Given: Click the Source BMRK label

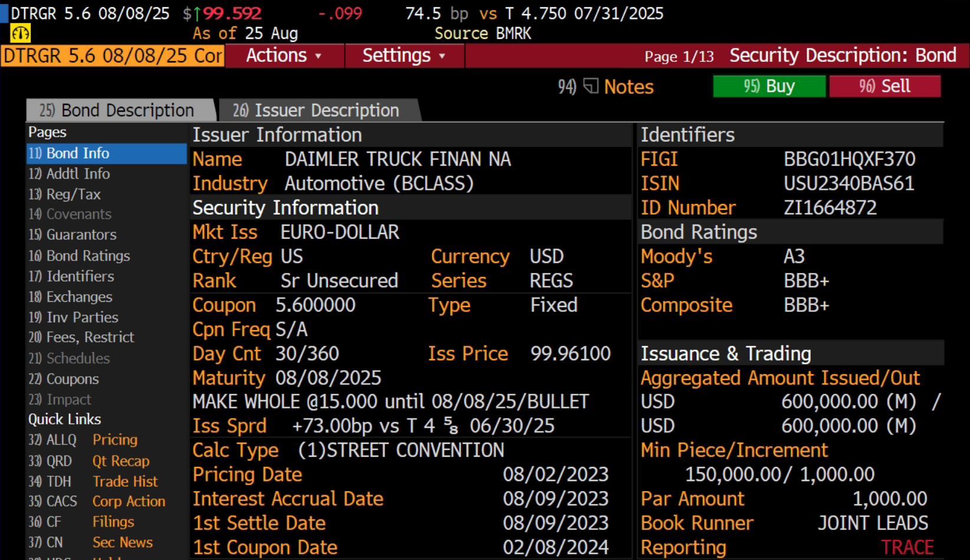Looking at the screenshot, I should tap(483, 34).
